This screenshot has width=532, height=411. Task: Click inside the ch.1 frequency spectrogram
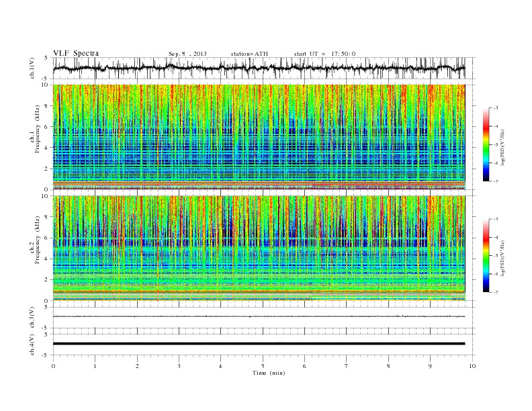click(x=259, y=137)
